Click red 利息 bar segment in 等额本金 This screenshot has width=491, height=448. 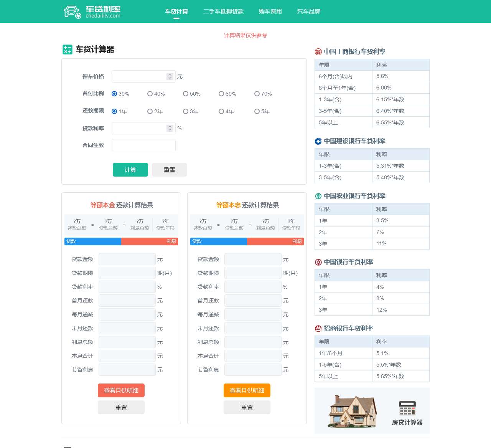tap(150, 241)
